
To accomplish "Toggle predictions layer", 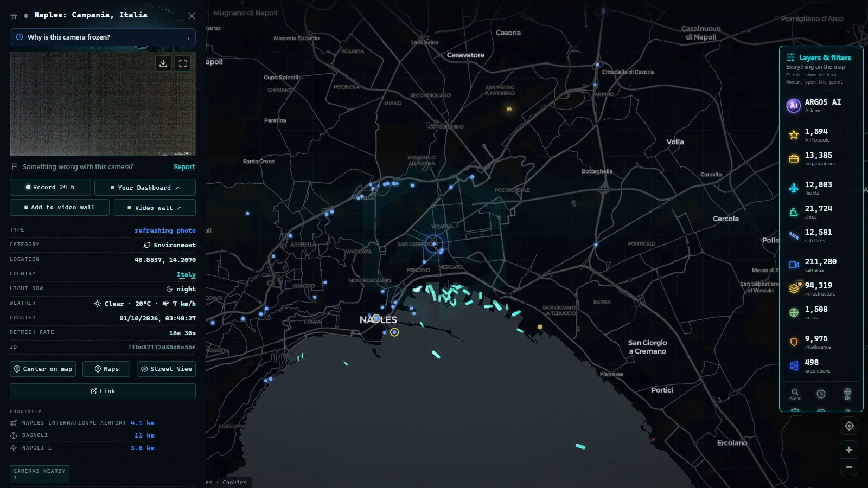I will click(x=821, y=365).
